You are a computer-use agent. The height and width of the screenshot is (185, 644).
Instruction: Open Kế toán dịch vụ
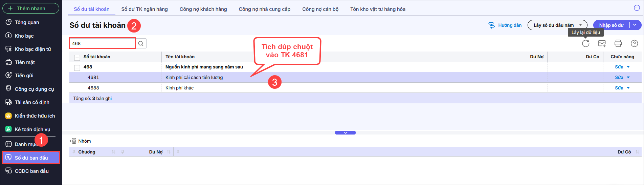click(x=32, y=129)
